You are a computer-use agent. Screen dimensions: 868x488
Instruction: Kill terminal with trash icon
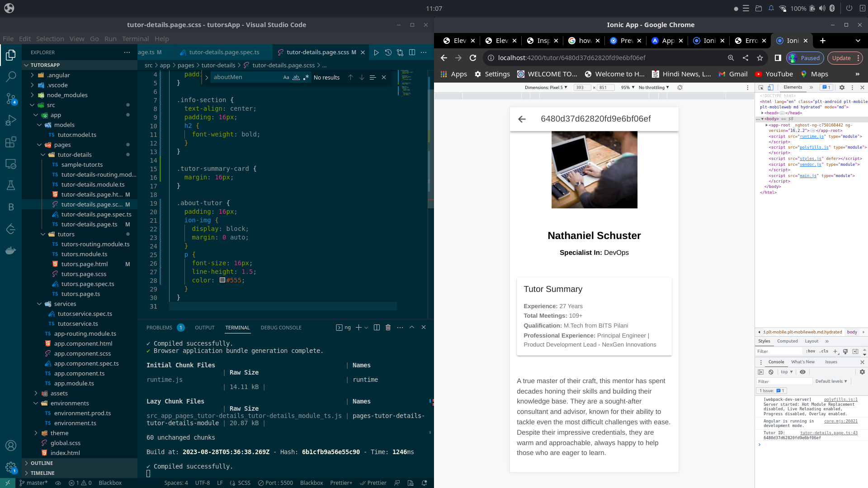pyautogui.click(x=388, y=328)
